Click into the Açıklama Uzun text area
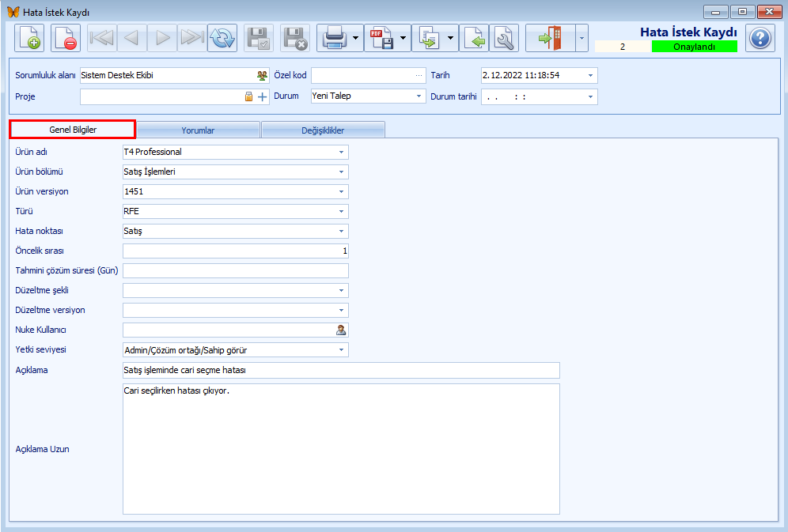 point(341,448)
